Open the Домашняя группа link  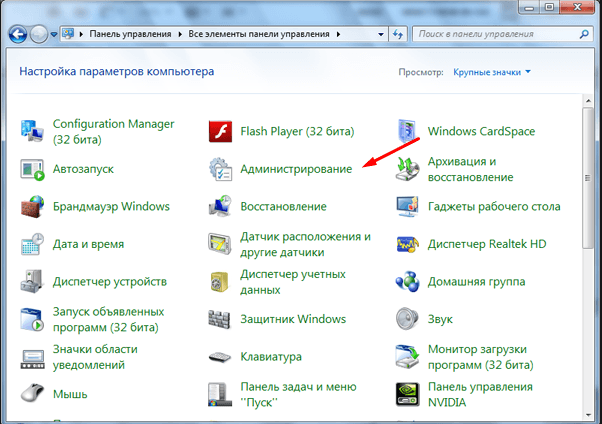[x=476, y=282]
